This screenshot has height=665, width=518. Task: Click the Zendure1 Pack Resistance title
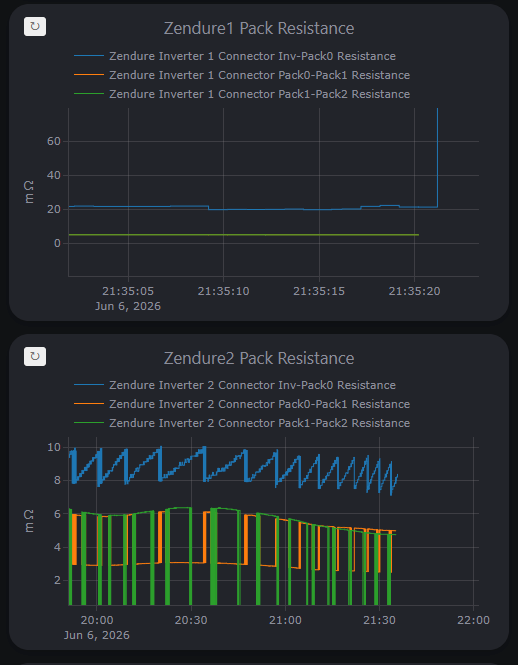259,28
